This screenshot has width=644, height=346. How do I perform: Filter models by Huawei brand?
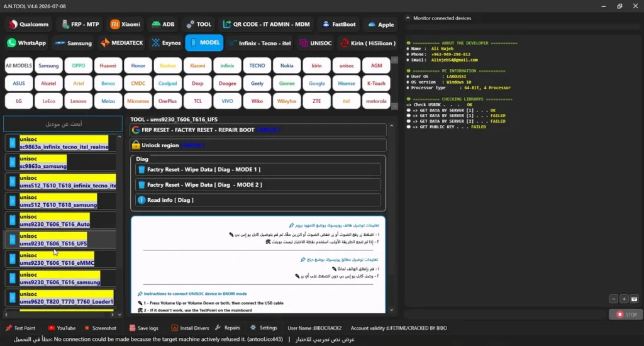[x=108, y=66]
